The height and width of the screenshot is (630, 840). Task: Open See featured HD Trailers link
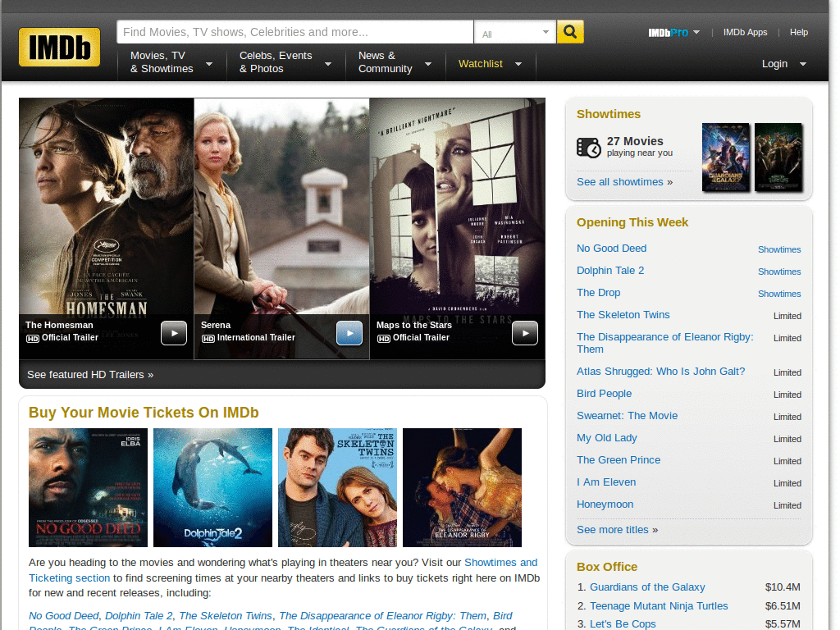tap(90, 374)
